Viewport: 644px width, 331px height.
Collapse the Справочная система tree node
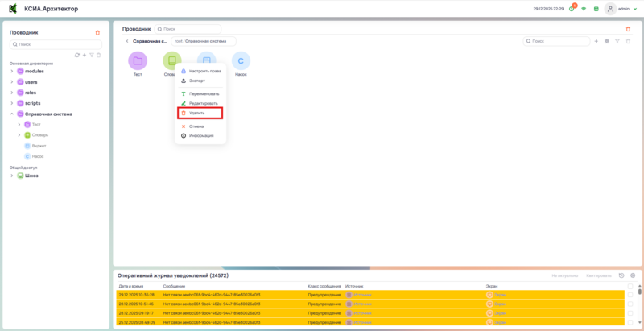click(12, 114)
